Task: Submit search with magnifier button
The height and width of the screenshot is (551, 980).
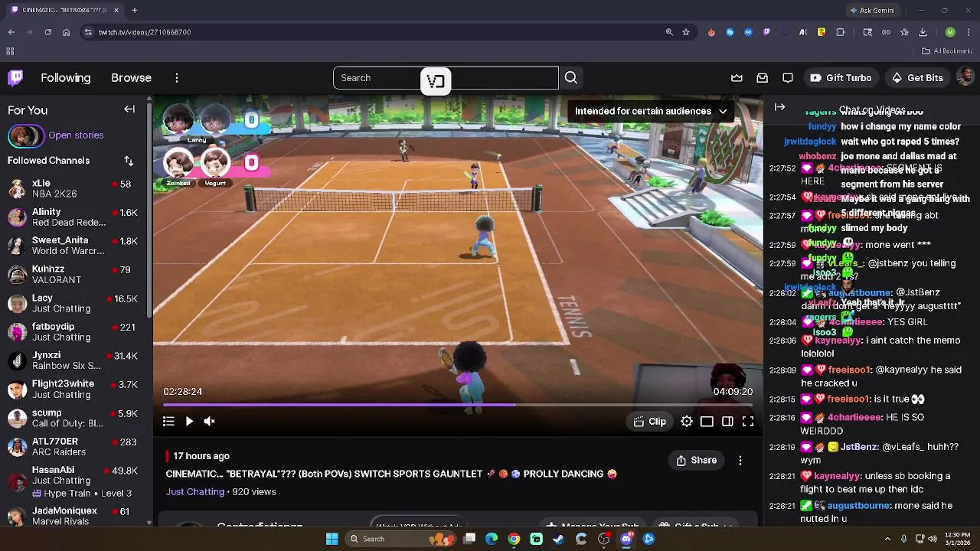Action: coord(571,78)
